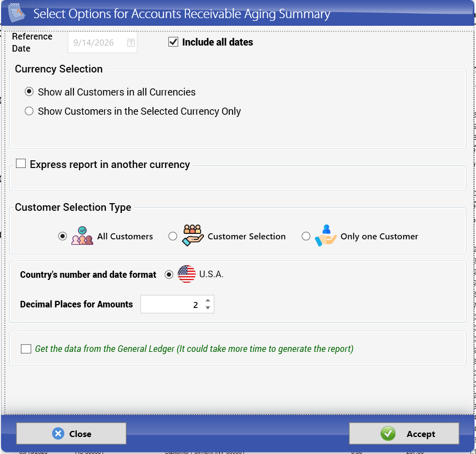476x454 pixels.
Task: Click the Decimal Places for Amounts label
Action: [77, 304]
